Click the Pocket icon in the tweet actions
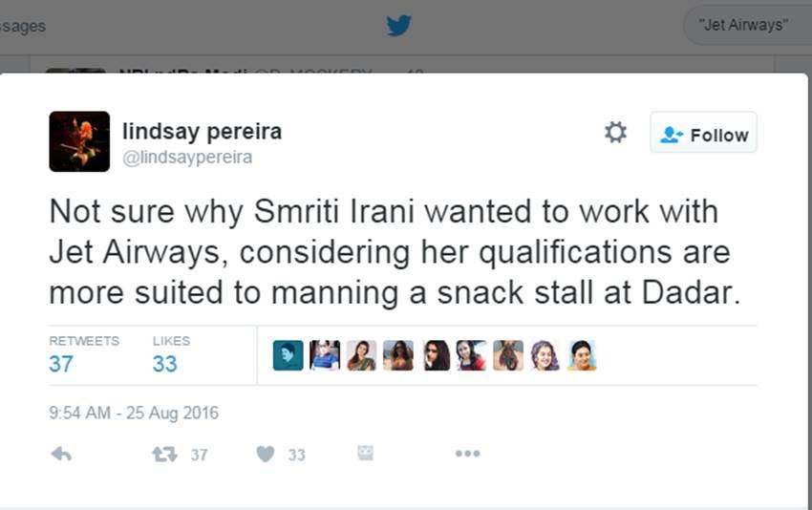The width and height of the screenshot is (812, 510). point(365,453)
